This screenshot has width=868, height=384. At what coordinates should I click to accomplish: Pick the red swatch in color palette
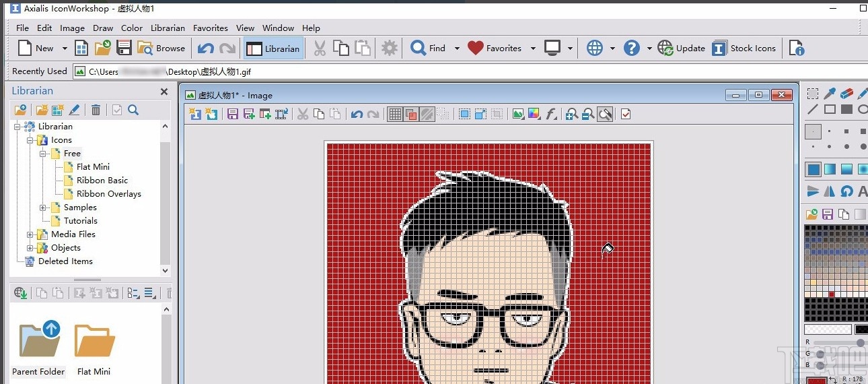(832, 294)
